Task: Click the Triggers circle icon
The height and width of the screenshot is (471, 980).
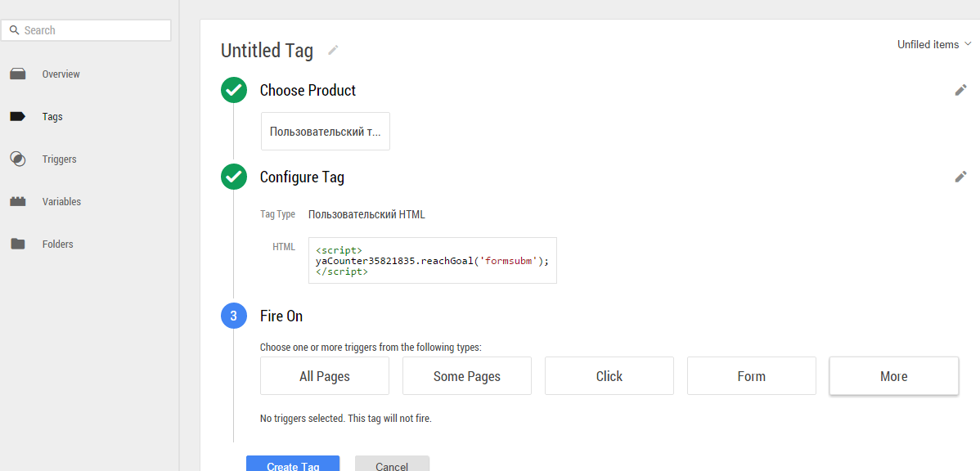Action: tap(18, 159)
